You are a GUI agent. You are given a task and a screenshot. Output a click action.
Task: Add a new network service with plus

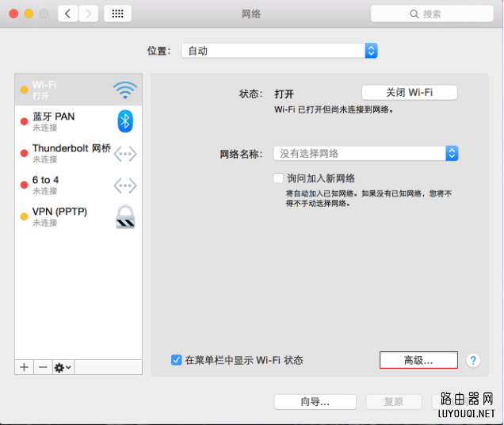pyautogui.click(x=24, y=367)
